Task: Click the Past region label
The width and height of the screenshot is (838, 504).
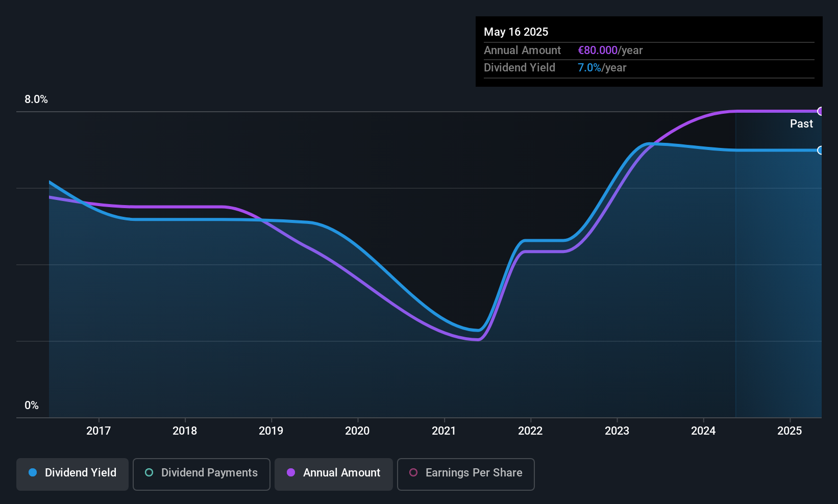Action: pyautogui.click(x=801, y=123)
